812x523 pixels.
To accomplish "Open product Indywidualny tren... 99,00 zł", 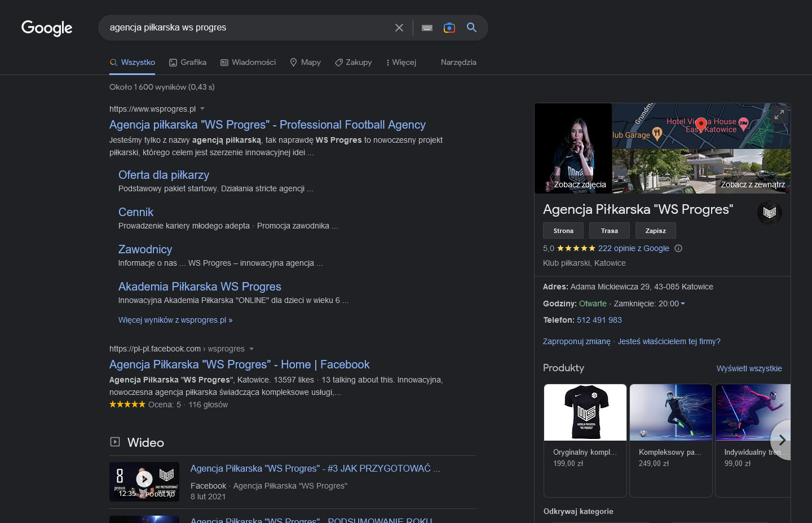I will pos(753,441).
